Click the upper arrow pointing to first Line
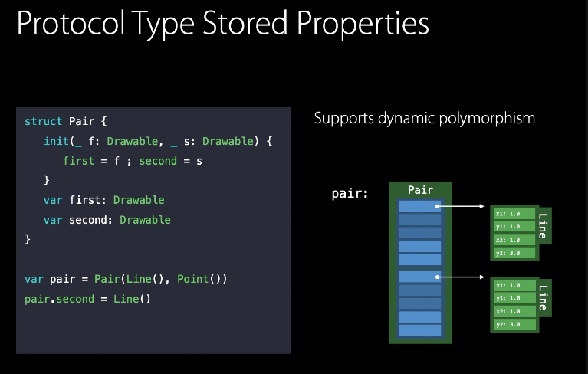 (463, 205)
